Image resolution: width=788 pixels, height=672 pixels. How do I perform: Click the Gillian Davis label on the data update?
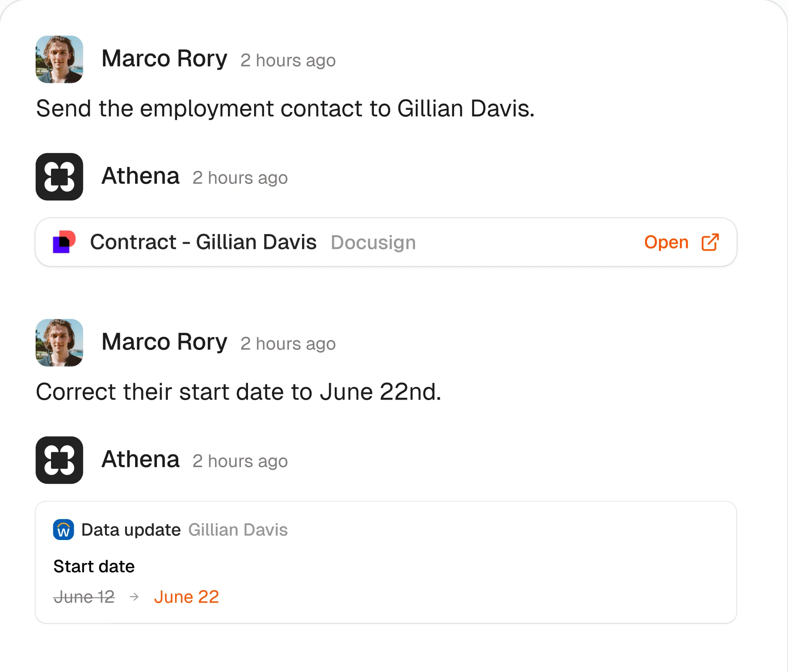pos(238,530)
